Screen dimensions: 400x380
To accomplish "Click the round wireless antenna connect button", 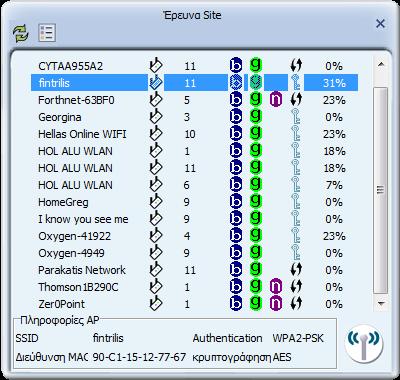I will [x=364, y=343].
